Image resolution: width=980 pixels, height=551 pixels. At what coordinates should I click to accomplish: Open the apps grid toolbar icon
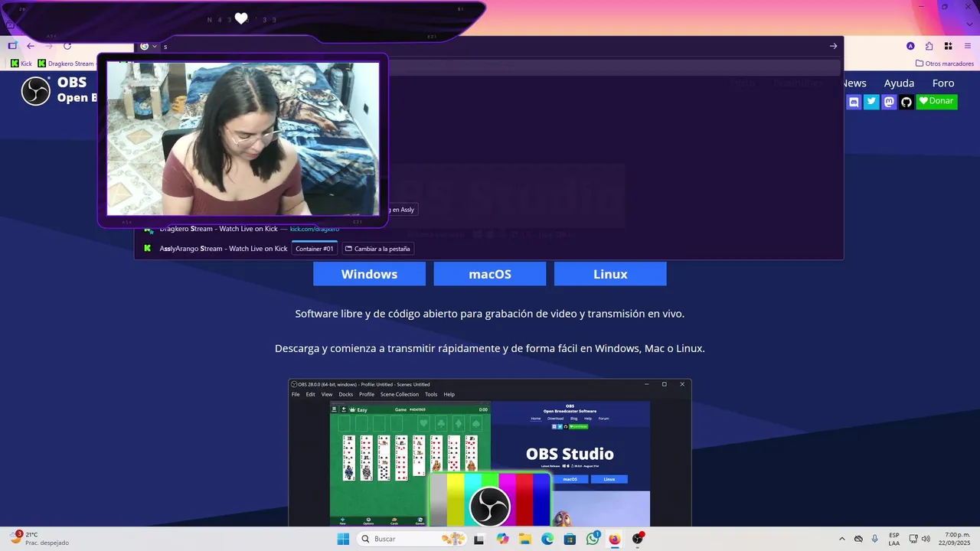point(948,46)
